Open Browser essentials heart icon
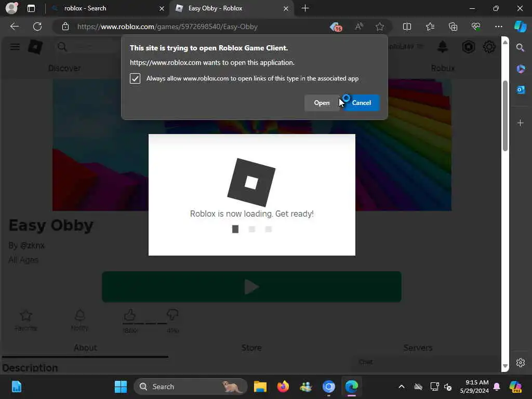 [x=476, y=26]
